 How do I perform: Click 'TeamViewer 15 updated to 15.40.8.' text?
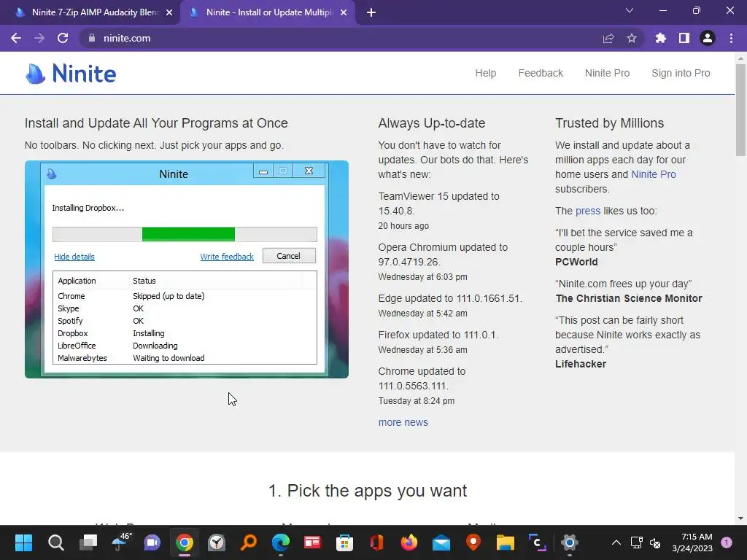pos(438,203)
